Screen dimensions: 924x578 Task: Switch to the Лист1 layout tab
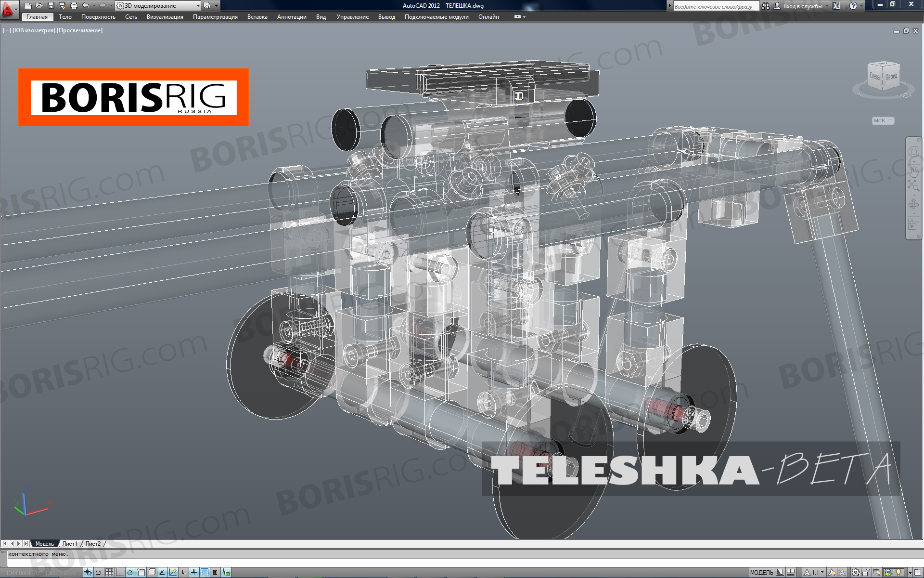[70, 543]
